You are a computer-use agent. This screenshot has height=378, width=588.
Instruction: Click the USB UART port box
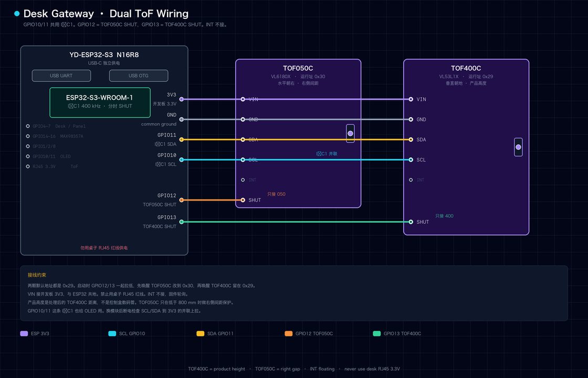tap(61, 76)
